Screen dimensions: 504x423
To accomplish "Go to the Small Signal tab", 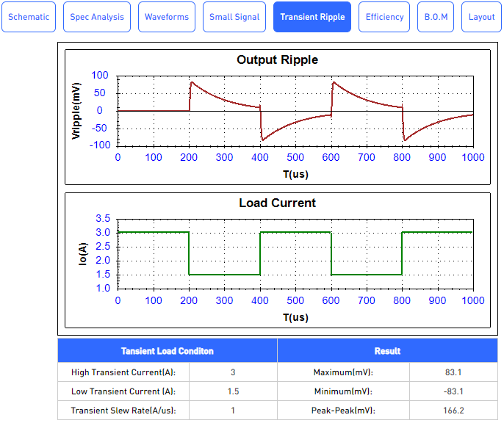I will (234, 17).
